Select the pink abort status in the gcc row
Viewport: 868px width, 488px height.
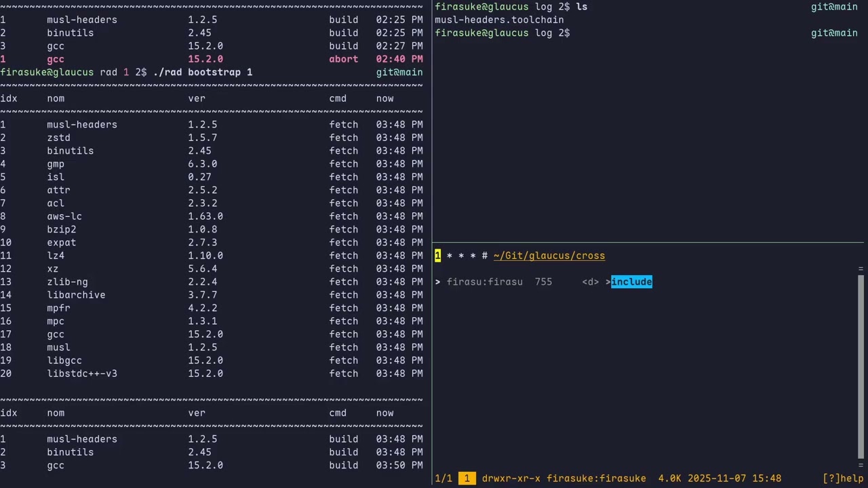click(344, 59)
